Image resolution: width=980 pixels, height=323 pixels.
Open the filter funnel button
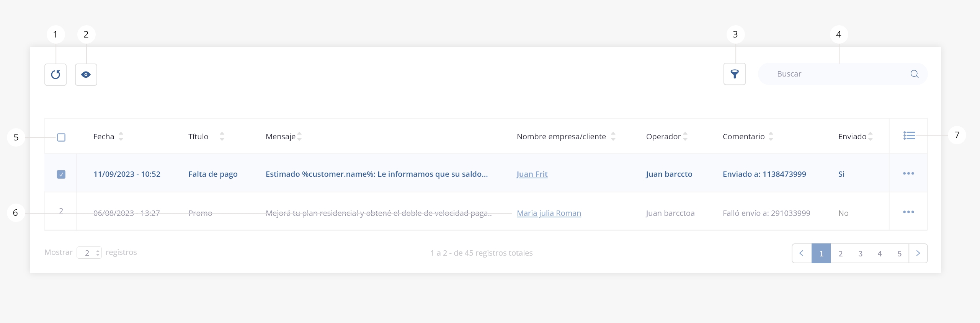click(734, 74)
